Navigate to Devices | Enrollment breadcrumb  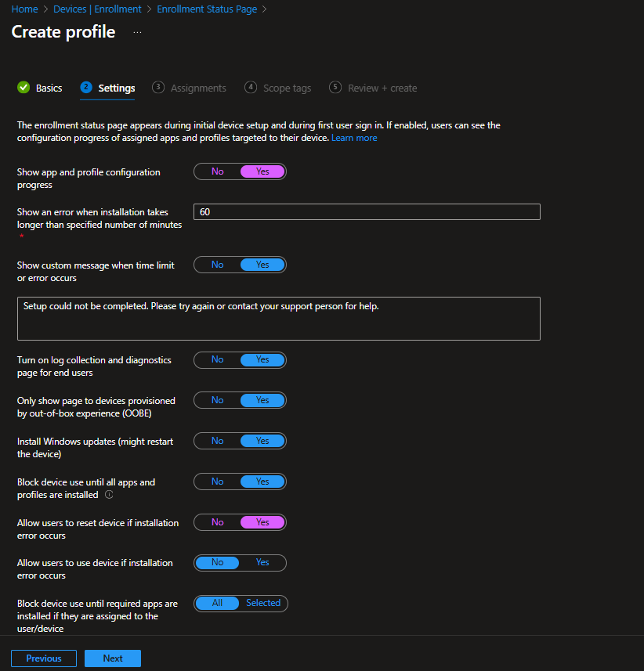point(97,9)
